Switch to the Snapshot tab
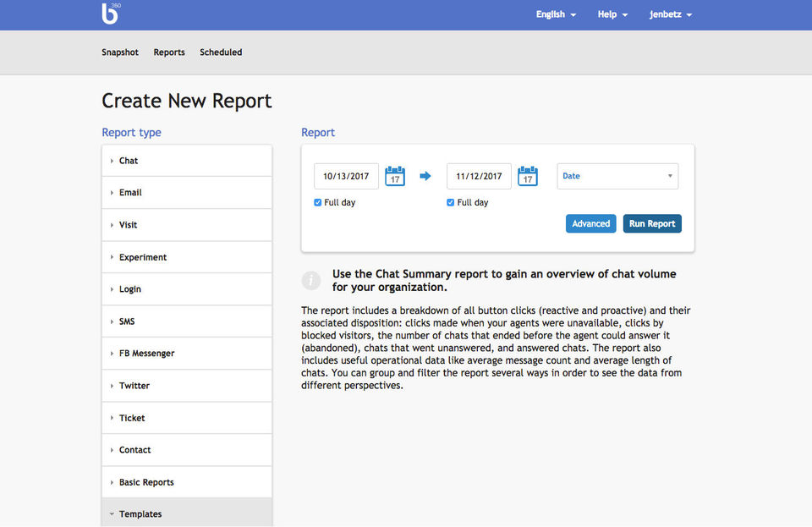812x527 pixels. (x=120, y=52)
